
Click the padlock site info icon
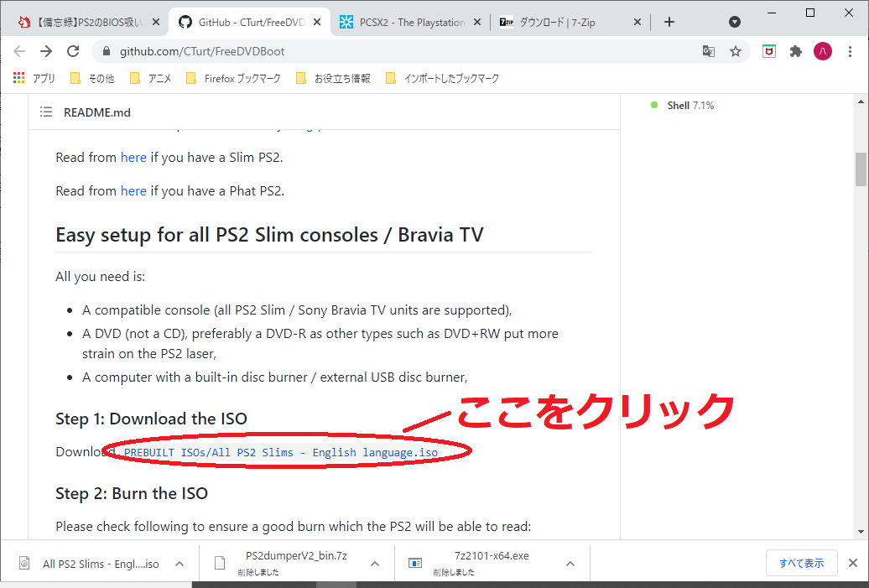tap(107, 51)
